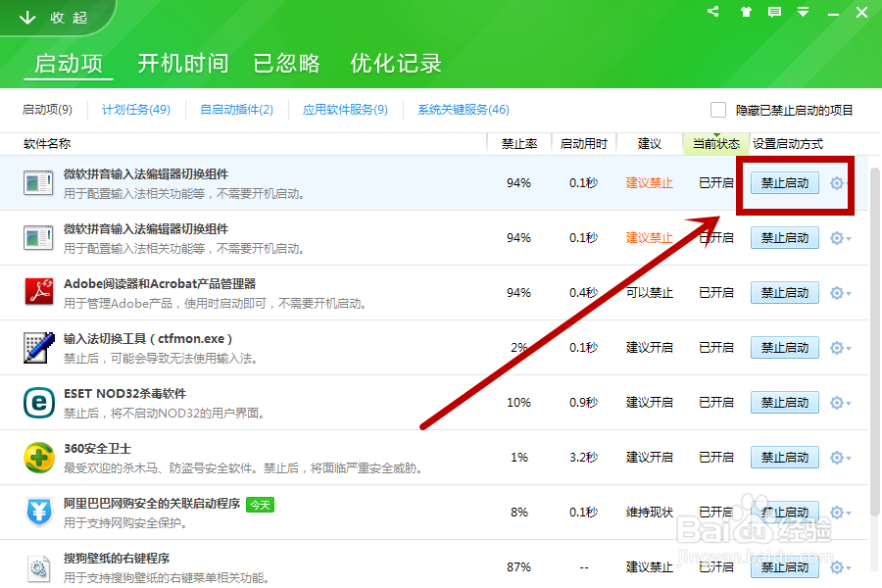Click the 搜狗壁纸 right-click program icon
The image size is (882, 588).
(x=38, y=569)
